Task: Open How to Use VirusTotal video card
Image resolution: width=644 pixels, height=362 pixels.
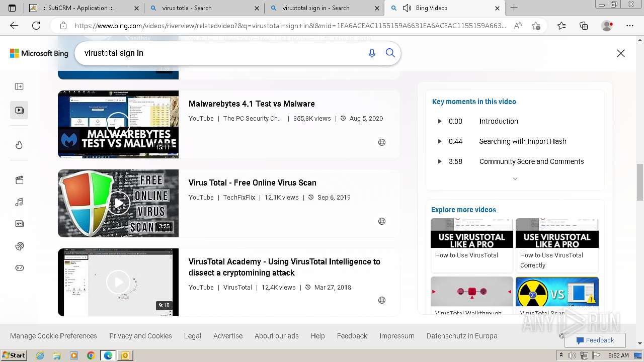Action: tap(472, 245)
